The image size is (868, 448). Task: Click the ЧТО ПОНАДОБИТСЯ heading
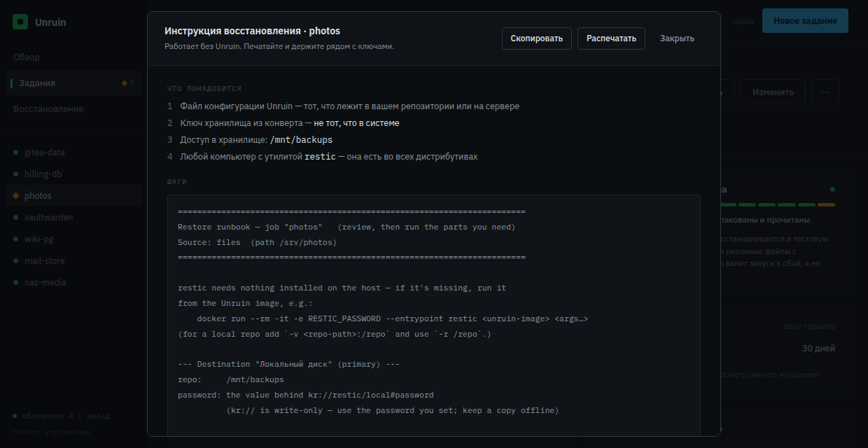(x=204, y=89)
